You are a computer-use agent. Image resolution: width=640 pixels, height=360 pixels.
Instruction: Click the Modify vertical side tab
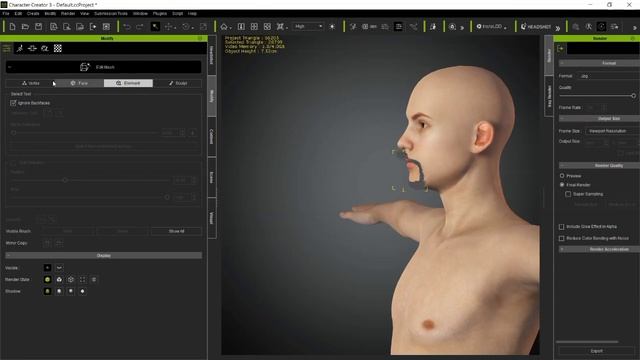212,96
